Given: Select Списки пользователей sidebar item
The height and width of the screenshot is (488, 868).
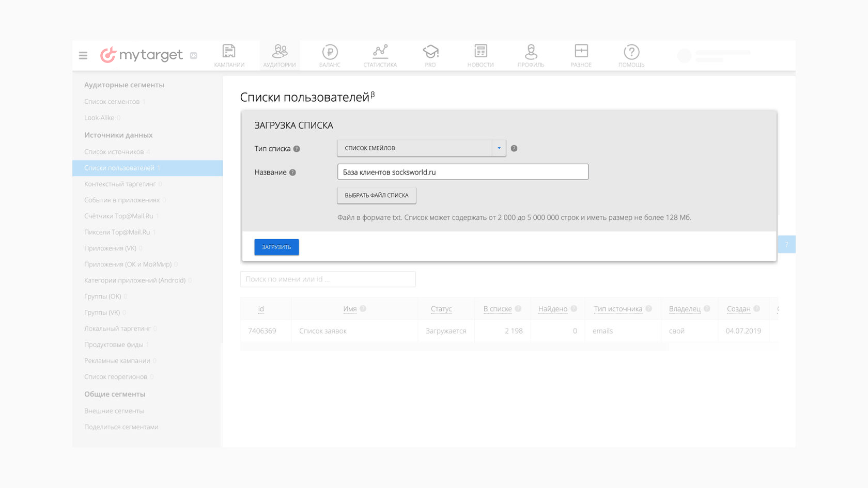Looking at the screenshot, I should click(147, 168).
